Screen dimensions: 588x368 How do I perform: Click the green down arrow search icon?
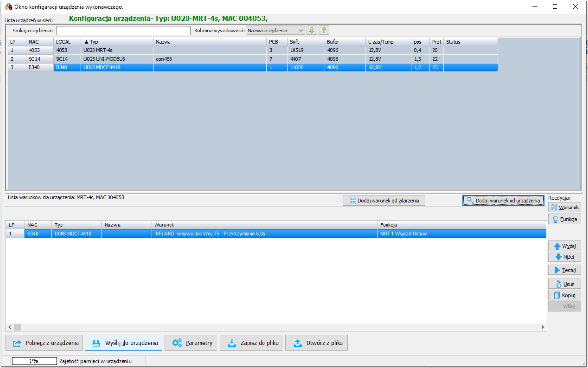tap(311, 31)
